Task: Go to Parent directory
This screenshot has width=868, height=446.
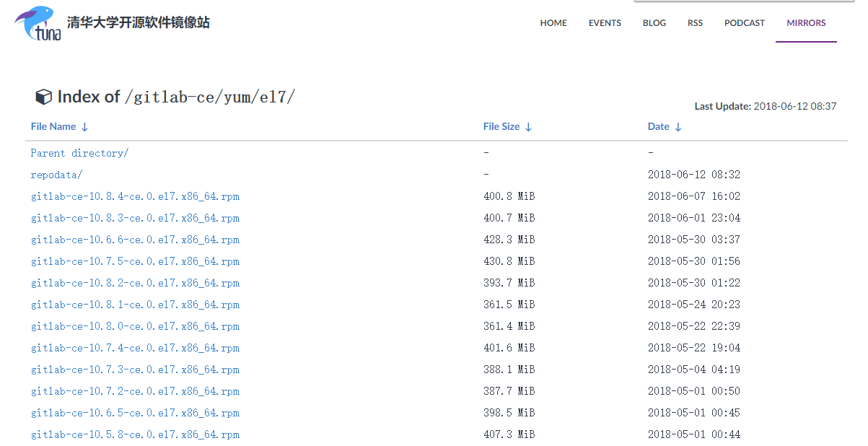Action: coord(79,153)
